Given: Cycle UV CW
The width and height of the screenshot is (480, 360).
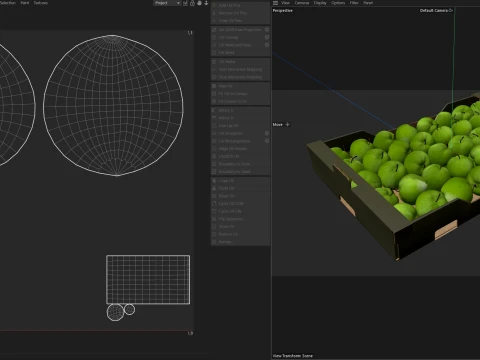Looking at the screenshot, I should pyautogui.click(x=240, y=211).
